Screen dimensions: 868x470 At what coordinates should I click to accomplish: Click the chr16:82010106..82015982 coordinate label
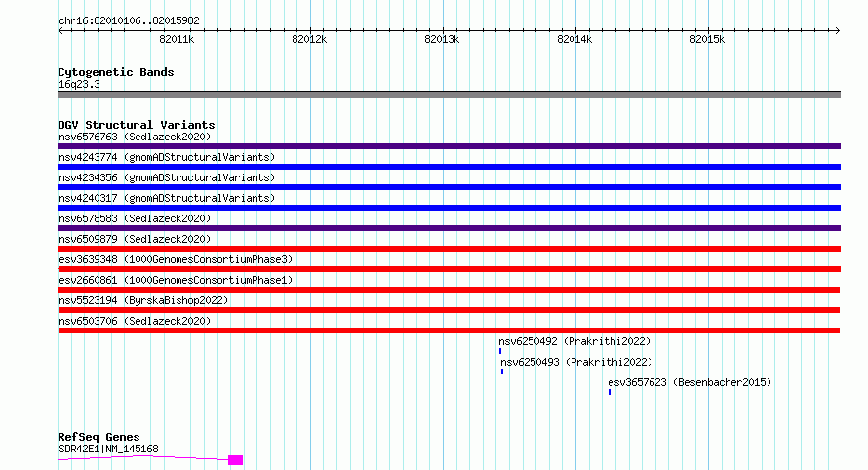(x=129, y=20)
